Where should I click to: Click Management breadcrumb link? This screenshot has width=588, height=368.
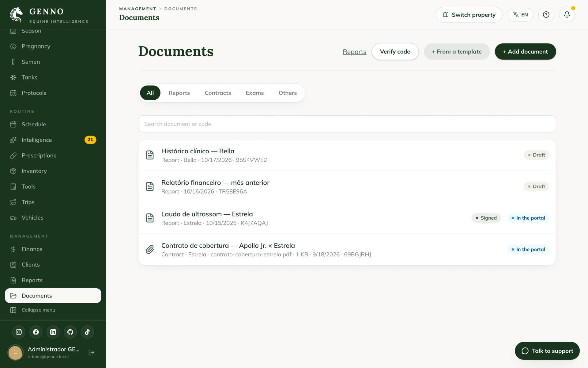(x=138, y=9)
